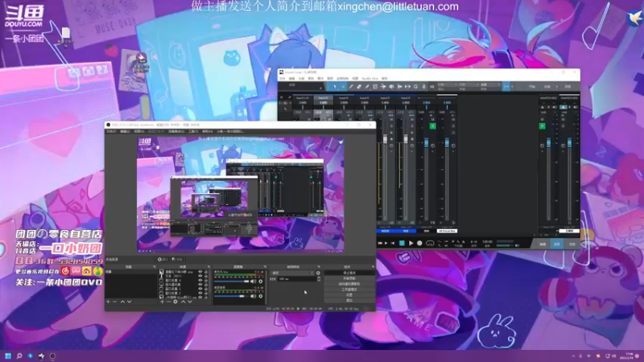Open Studio One menu in Studio One menu bar
The width and height of the screenshot is (644, 362).
[369, 78]
